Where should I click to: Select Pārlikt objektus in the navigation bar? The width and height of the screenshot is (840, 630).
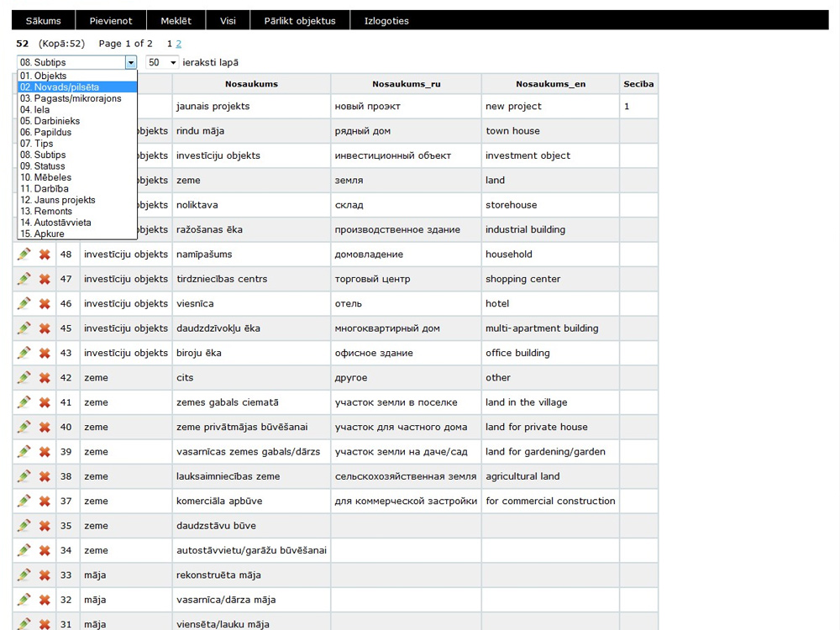[x=300, y=21]
